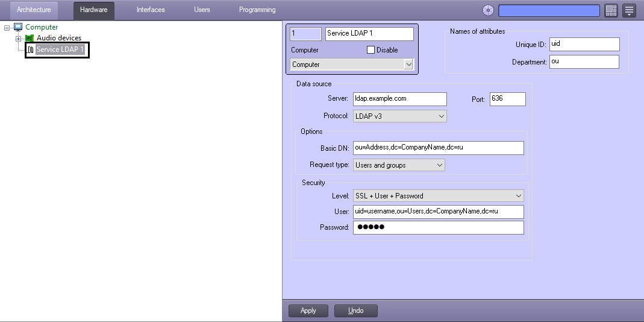This screenshot has height=322, width=644.
Task: Click the hexagon icon beside search field
Action: [x=488, y=11]
